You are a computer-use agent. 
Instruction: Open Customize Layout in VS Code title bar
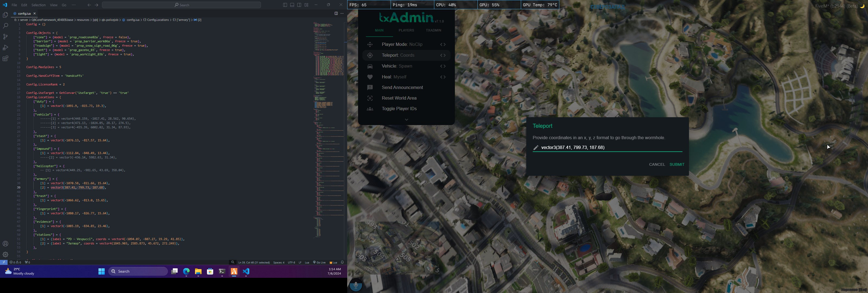306,5
